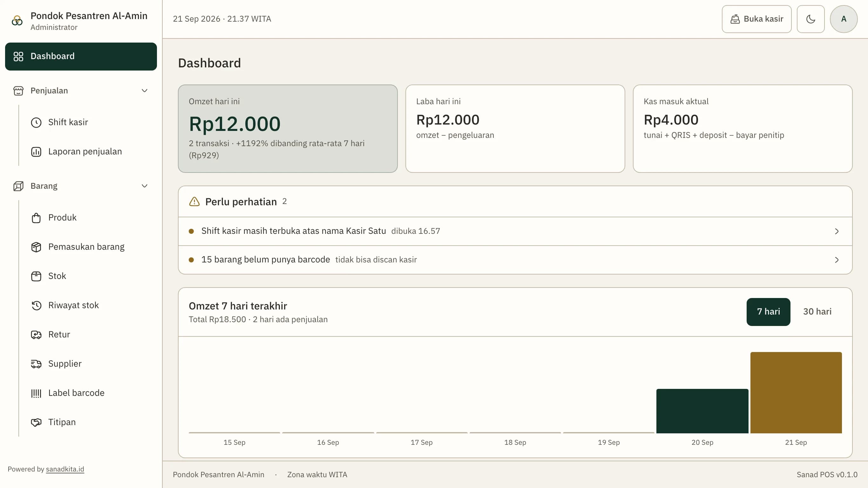Click the Buka kasir button
This screenshot has height=488, width=868.
click(x=756, y=19)
